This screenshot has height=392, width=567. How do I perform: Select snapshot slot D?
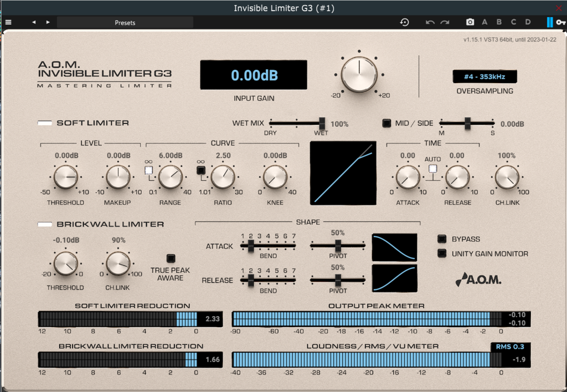[x=528, y=22]
